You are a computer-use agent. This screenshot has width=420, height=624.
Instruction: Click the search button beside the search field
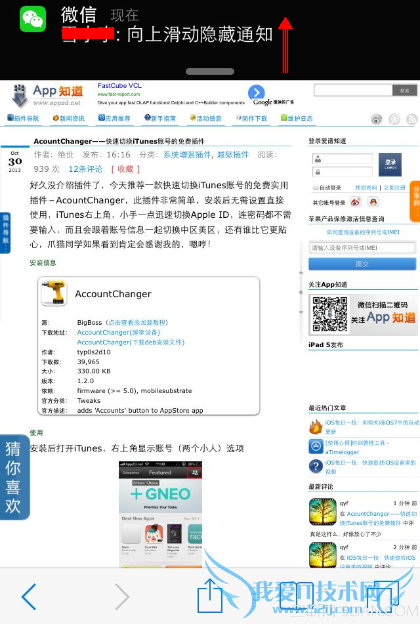[404, 90]
